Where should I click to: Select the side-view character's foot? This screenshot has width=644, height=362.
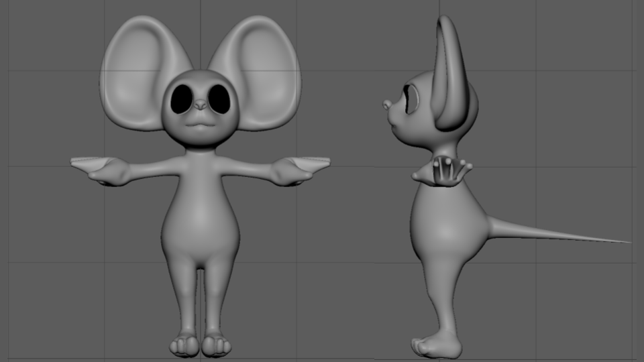tap(436, 346)
